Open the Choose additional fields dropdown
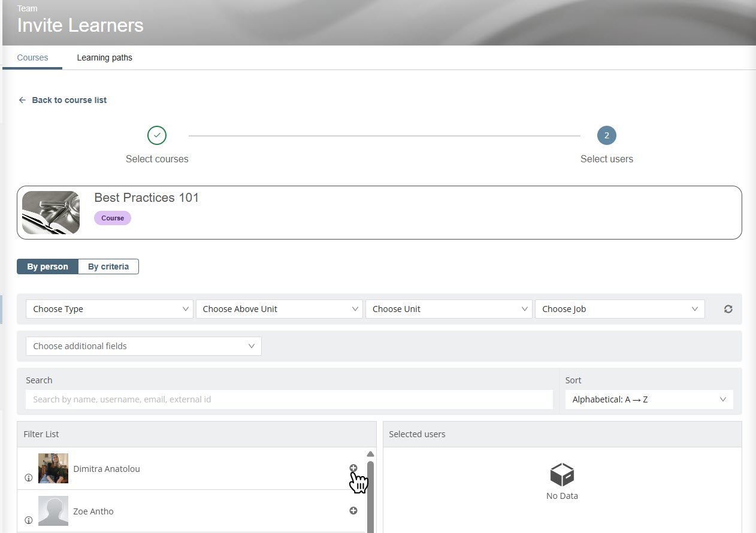This screenshot has width=756, height=533. point(144,346)
